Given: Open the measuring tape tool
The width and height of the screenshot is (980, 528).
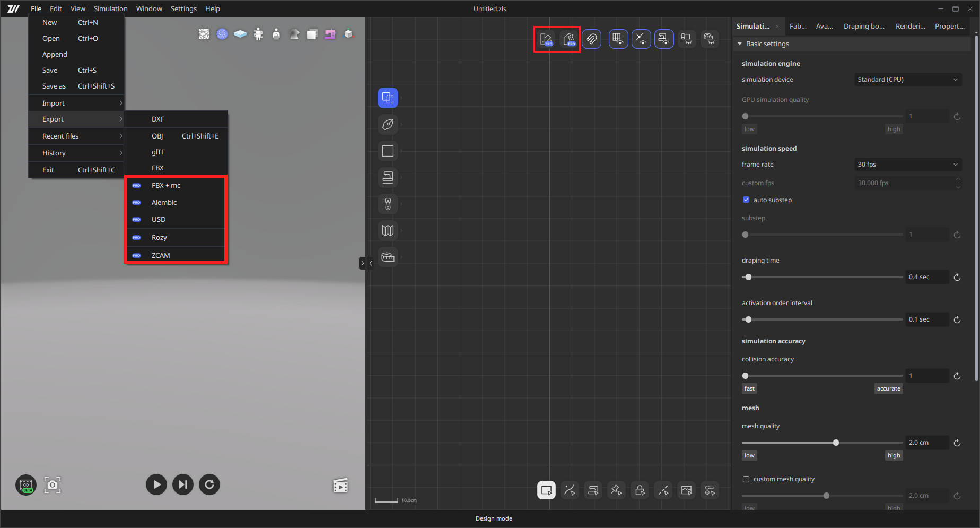Looking at the screenshot, I should click(388, 257).
